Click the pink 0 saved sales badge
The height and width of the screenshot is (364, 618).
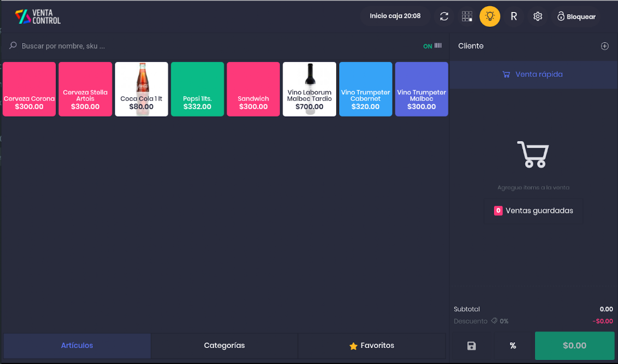pos(498,211)
